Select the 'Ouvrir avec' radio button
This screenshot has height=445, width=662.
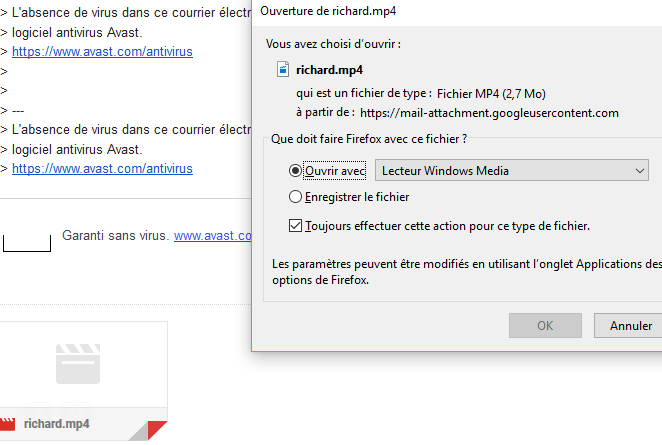pos(295,171)
